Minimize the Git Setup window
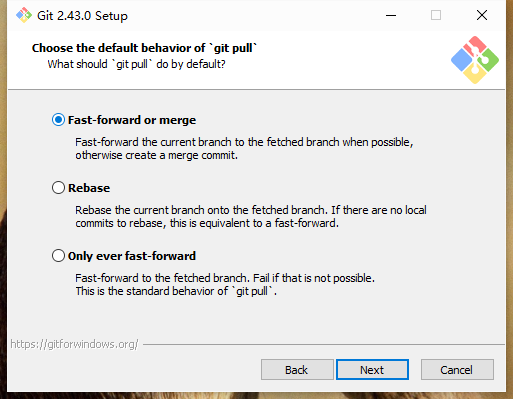The height and width of the screenshot is (399, 513). [x=391, y=15]
